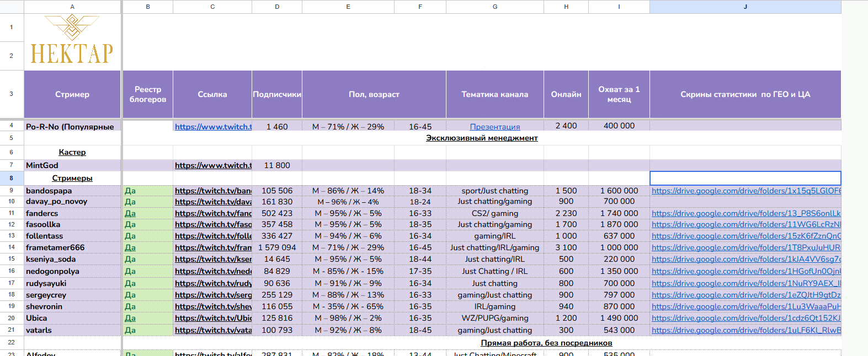Select the Стример header cell
The height and width of the screenshot is (356, 868).
pyautogui.click(x=72, y=94)
